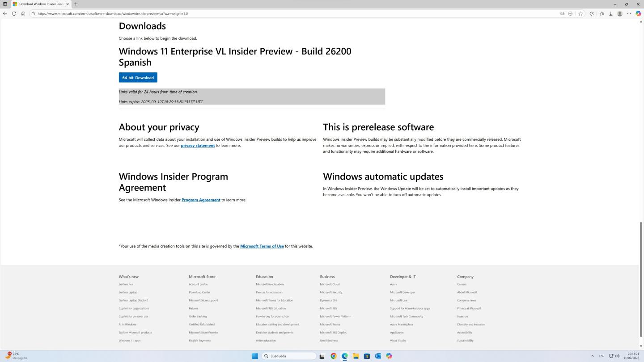Add this page to favorites with the star icon
Image resolution: width=644 pixels, height=362 pixels.
(x=580, y=13)
